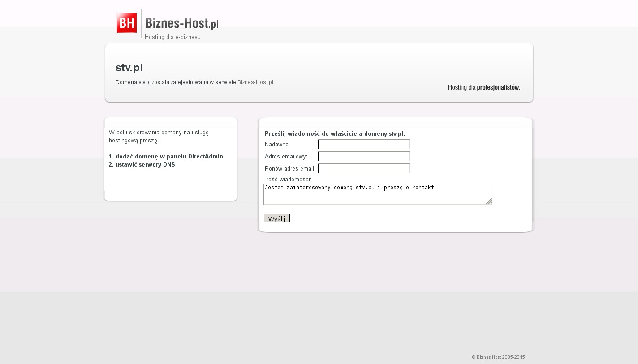Click the red BH logo icon

126,23
